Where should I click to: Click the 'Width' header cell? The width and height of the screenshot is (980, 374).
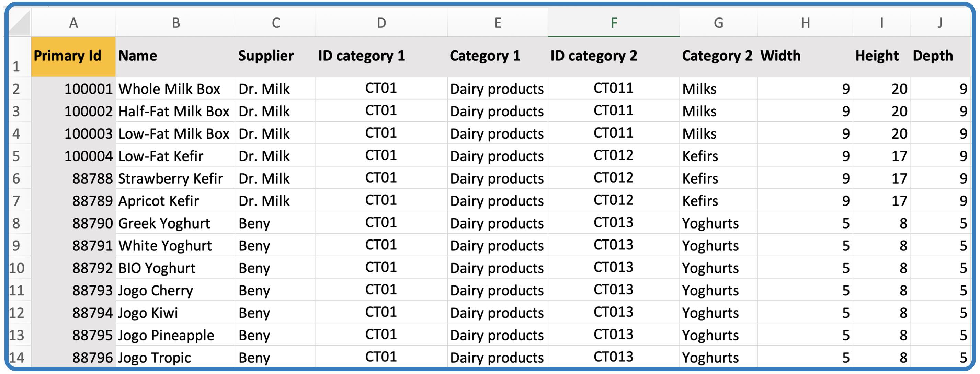[805, 57]
